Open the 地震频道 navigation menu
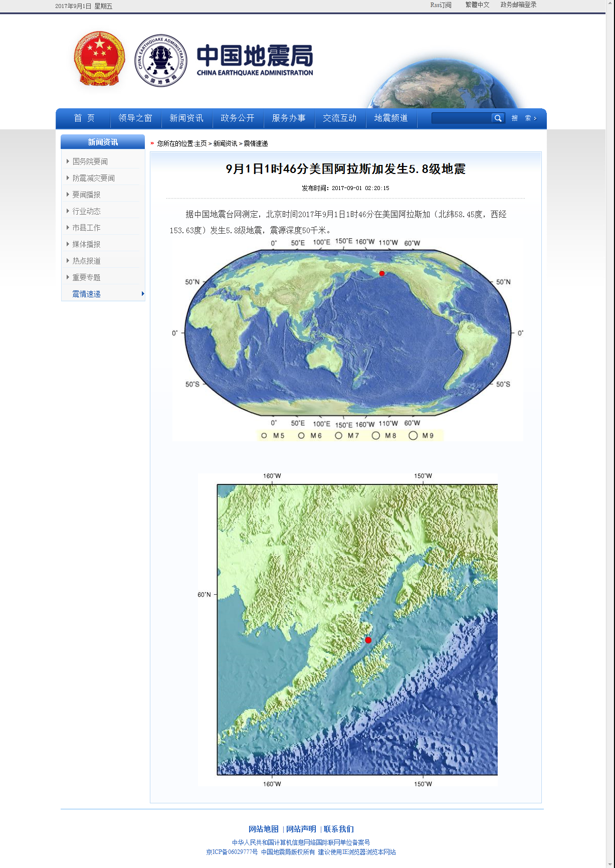615x868 pixels. pos(391,118)
